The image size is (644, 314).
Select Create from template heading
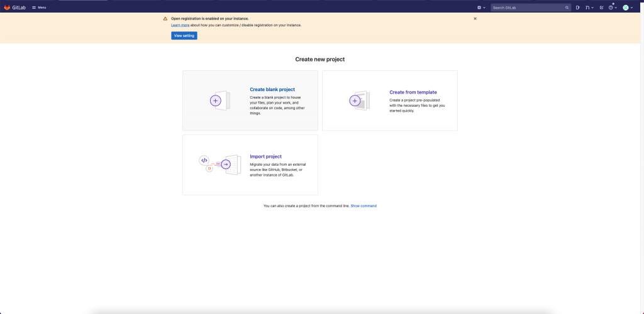point(413,92)
